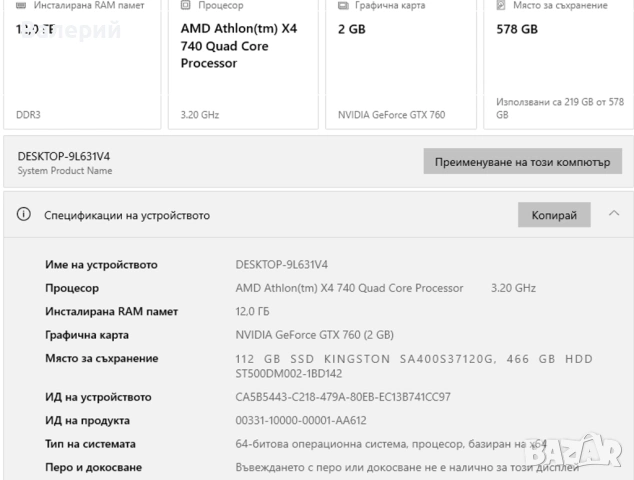Select the 12,0 ГБ RAM value
The height and width of the screenshot is (480, 634).
click(252, 311)
